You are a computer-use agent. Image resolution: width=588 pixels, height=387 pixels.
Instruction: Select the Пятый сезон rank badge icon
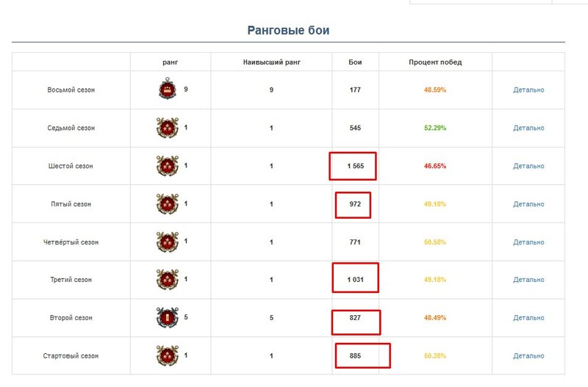pos(168,204)
